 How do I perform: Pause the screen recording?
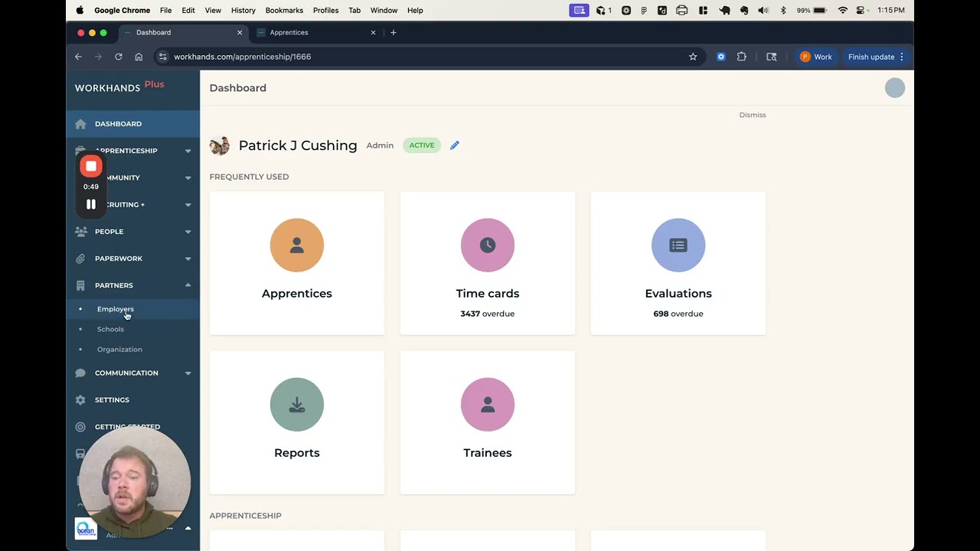click(x=91, y=204)
